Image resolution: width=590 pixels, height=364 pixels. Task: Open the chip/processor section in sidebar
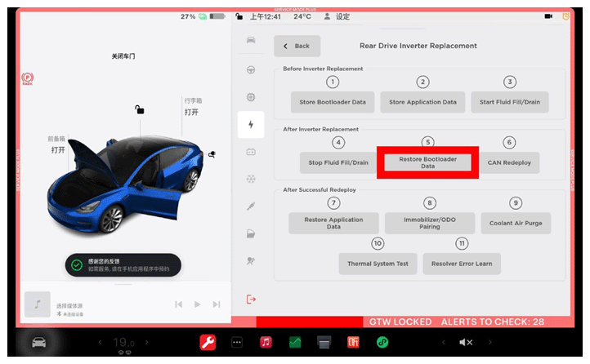point(251,97)
